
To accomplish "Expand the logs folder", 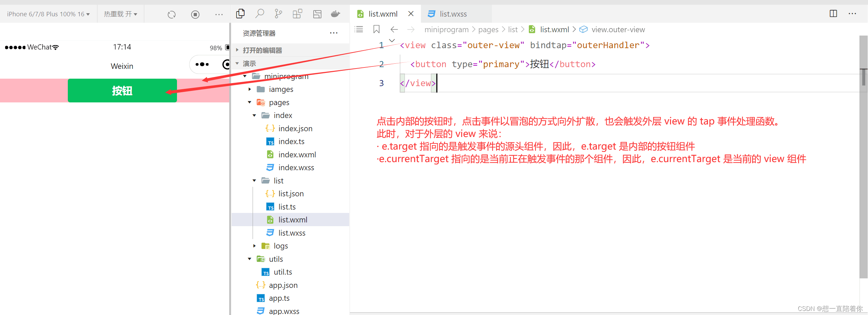I will (255, 246).
